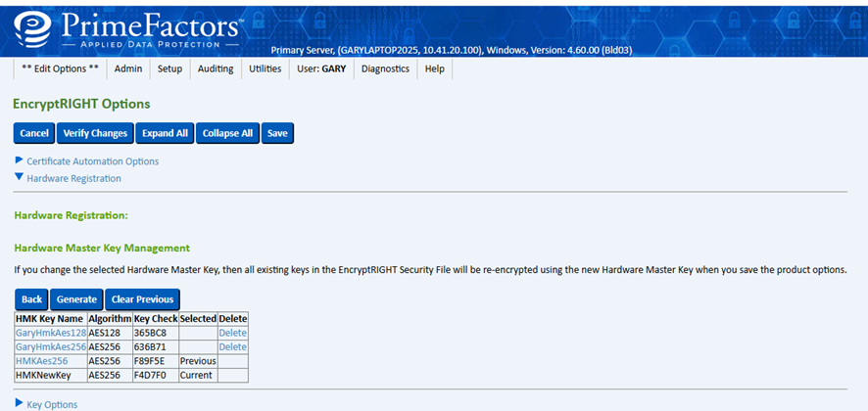Click the PrimeFactors logo

coord(128,28)
